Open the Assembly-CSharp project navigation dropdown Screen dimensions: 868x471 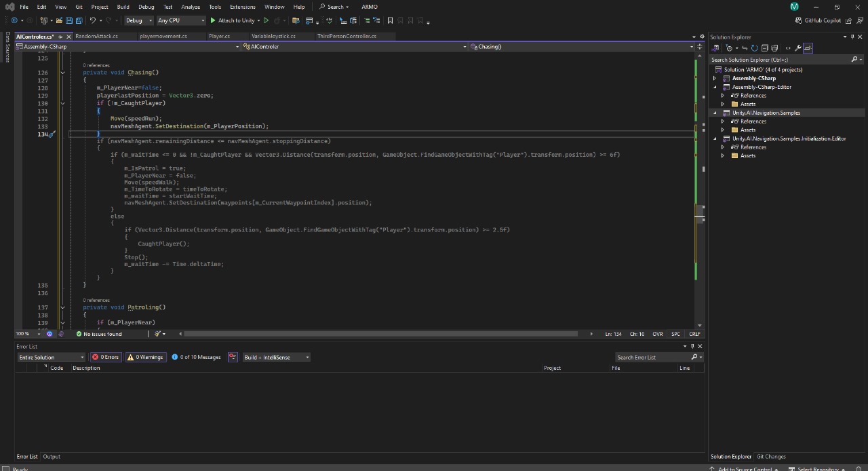point(127,47)
